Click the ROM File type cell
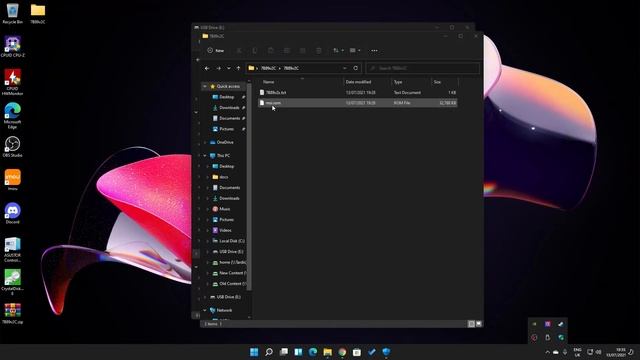The image size is (640, 360). [x=402, y=103]
